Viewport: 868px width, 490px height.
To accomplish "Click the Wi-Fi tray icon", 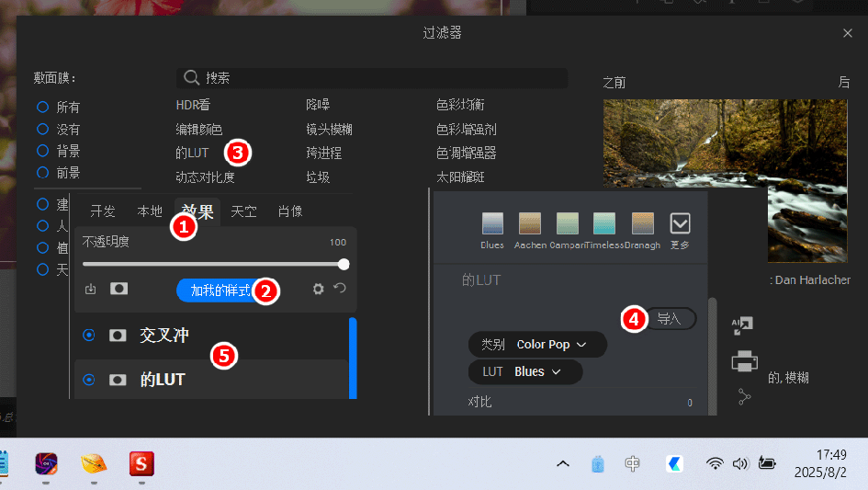I will 715,463.
